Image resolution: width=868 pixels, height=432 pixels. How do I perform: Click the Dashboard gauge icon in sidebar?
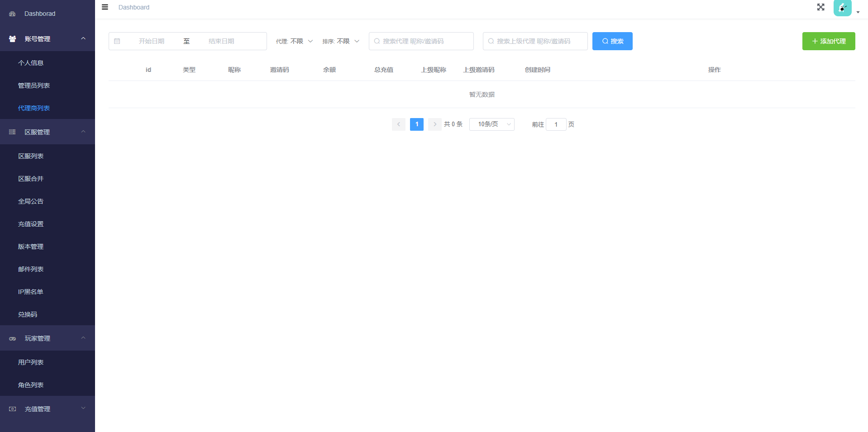point(12,14)
